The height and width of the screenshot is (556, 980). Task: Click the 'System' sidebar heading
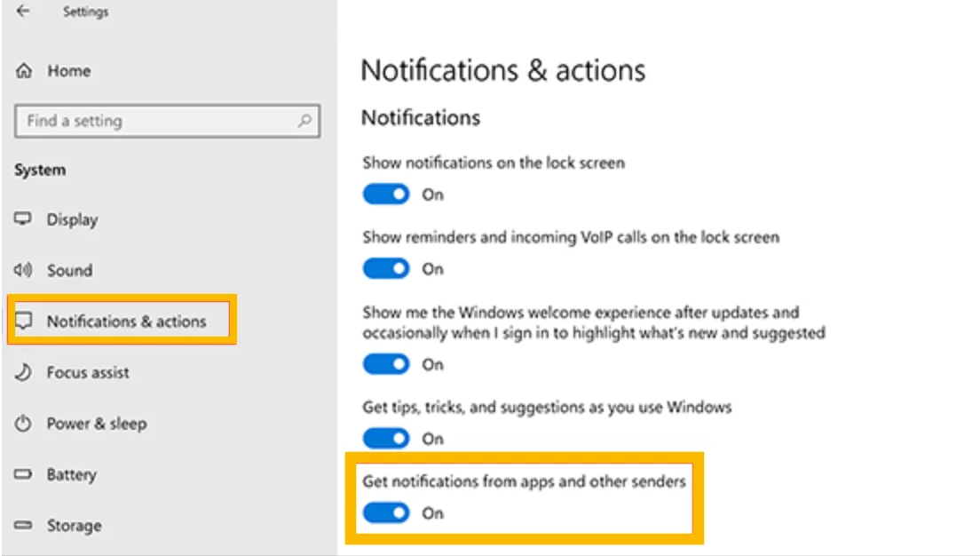point(40,171)
